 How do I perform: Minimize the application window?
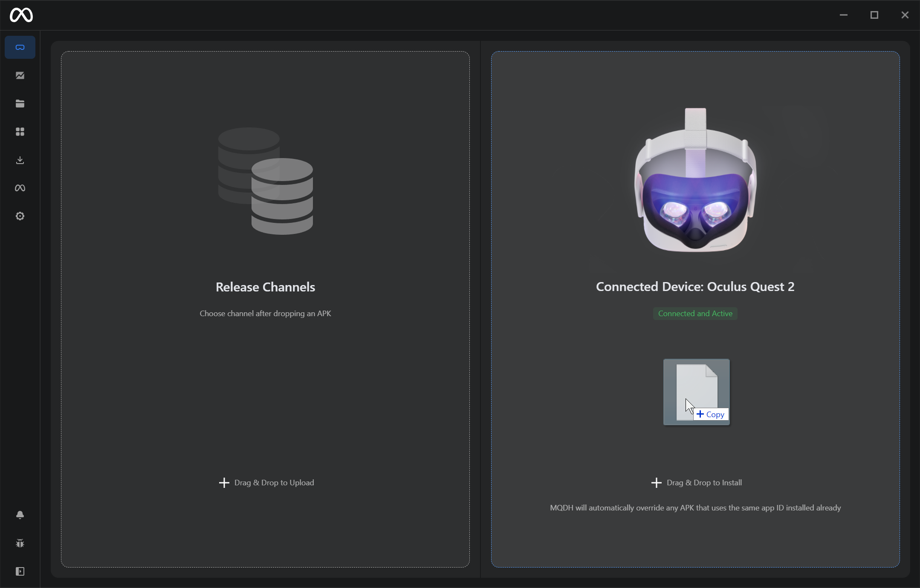coord(843,15)
